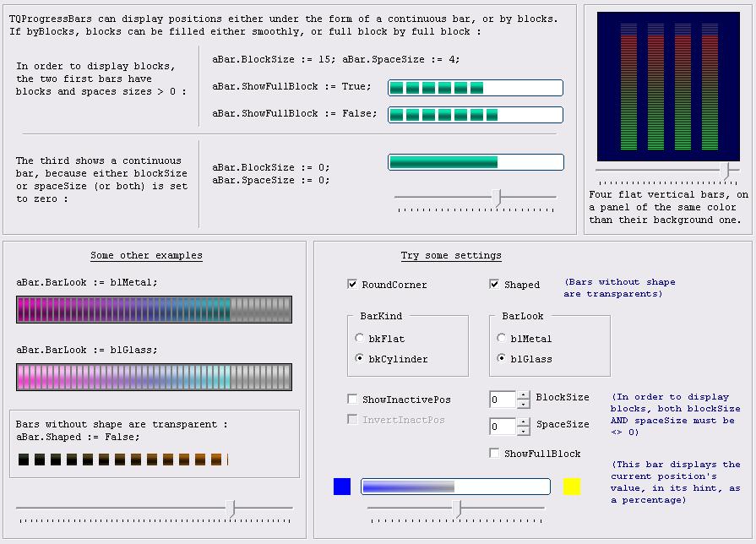Image resolution: width=756 pixels, height=544 pixels.
Task: Click the slider thumb under vertical bars
Action: (724, 170)
